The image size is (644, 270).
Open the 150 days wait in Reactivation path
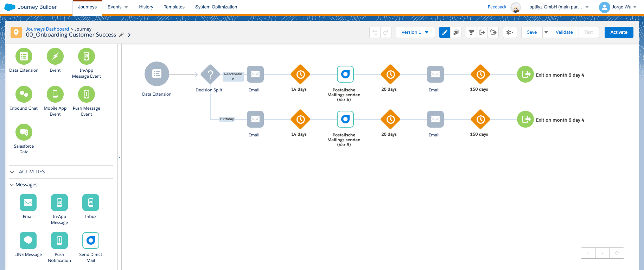click(x=480, y=74)
